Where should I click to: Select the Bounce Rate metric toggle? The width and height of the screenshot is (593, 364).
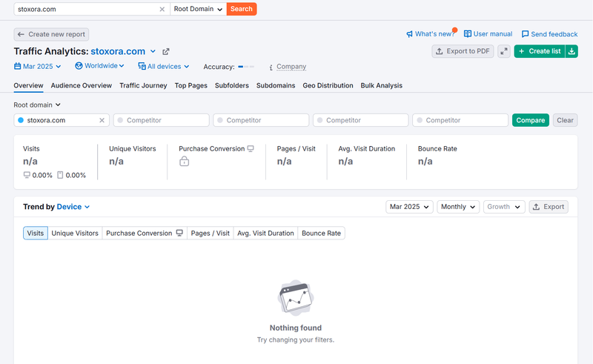point(322,233)
